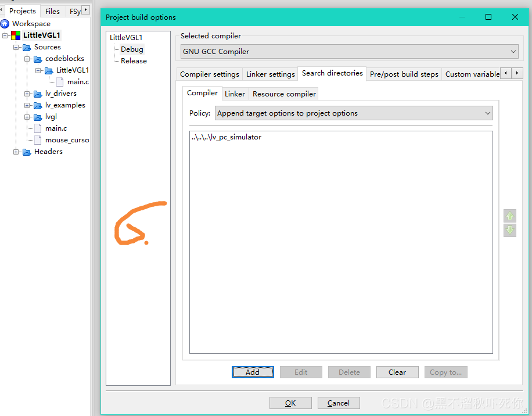Click the Copy to... button
The height and width of the screenshot is (416, 532).
(x=446, y=372)
